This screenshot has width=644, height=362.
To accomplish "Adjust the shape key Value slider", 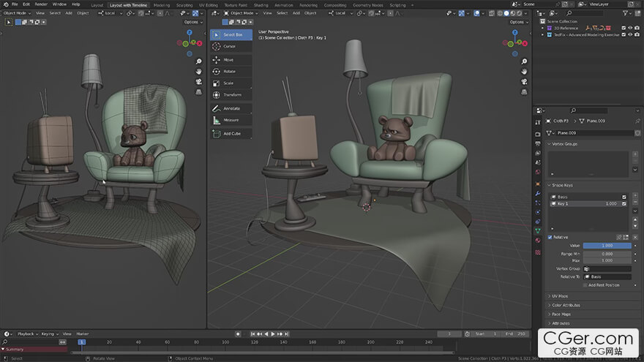I will (x=607, y=246).
